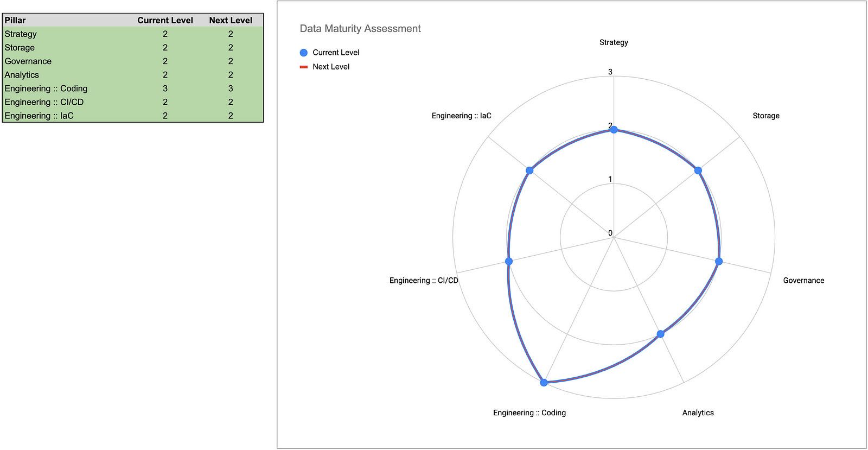Select the Strategy data point on radar chart
Viewport: 868px width, 450px height.
[614, 129]
